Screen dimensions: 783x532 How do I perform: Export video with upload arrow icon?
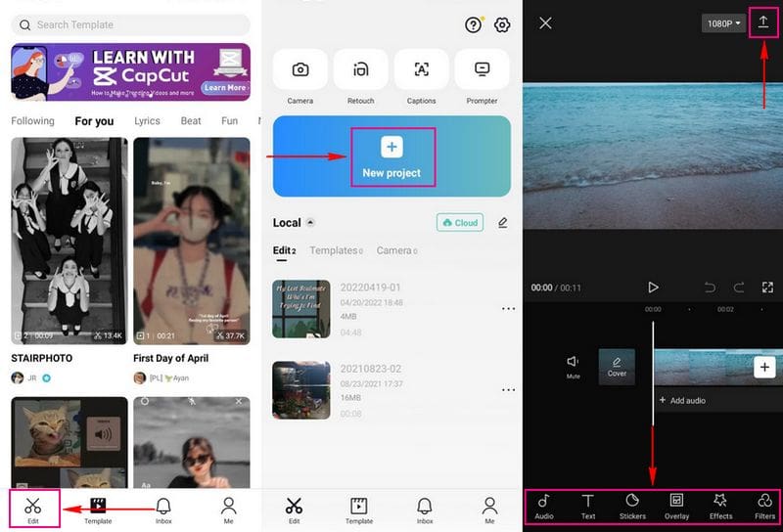(x=763, y=22)
